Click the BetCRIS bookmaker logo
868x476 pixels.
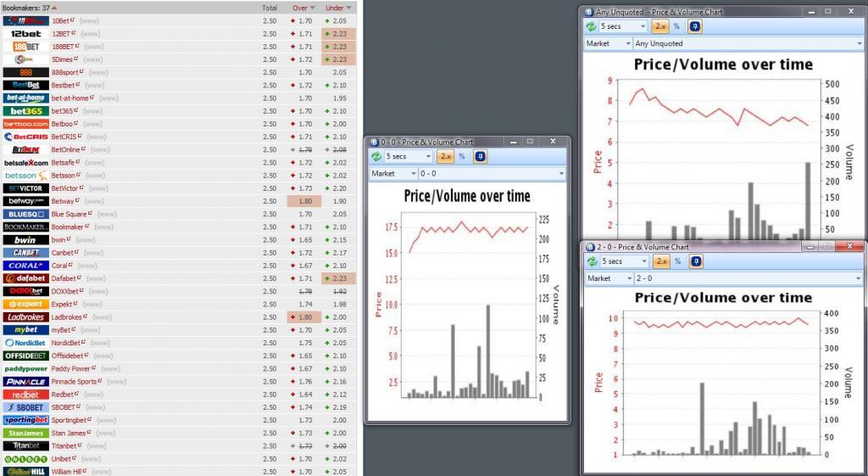26,137
